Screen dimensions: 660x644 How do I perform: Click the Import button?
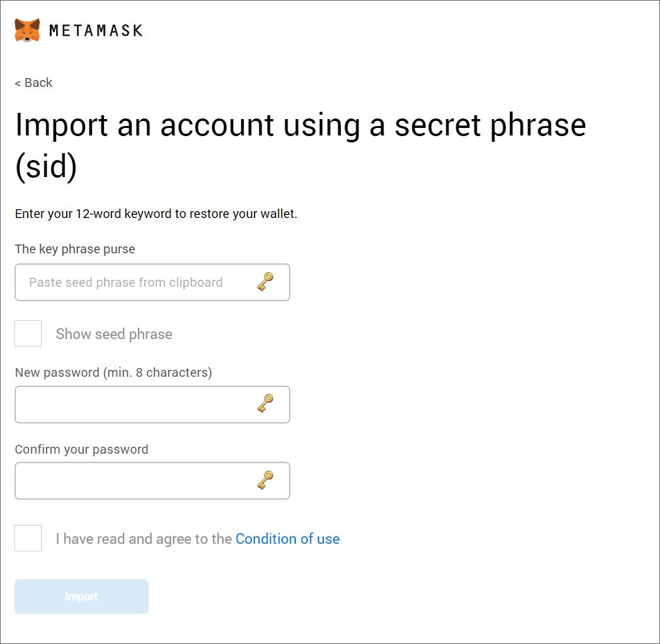[82, 596]
